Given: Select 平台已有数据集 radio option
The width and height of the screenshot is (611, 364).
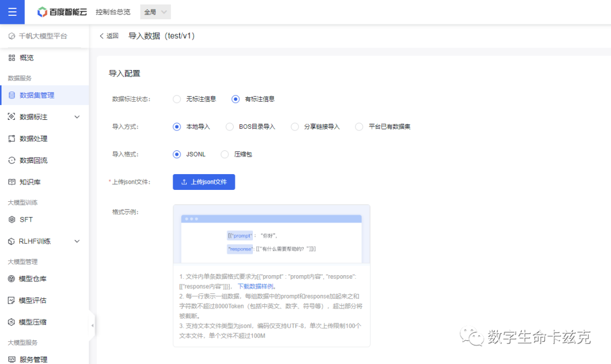Looking at the screenshot, I should [x=359, y=127].
